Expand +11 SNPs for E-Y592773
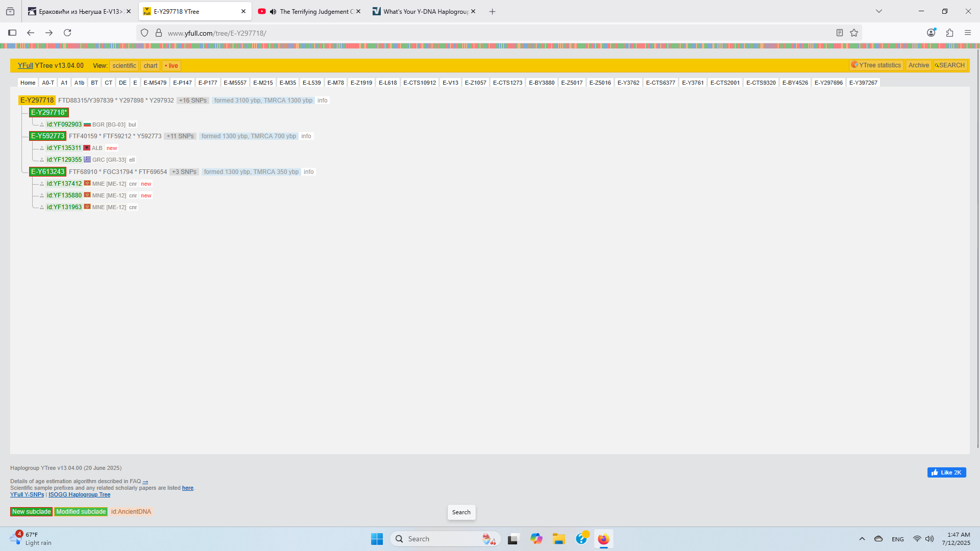The image size is (980, 551). pos(180,136)
